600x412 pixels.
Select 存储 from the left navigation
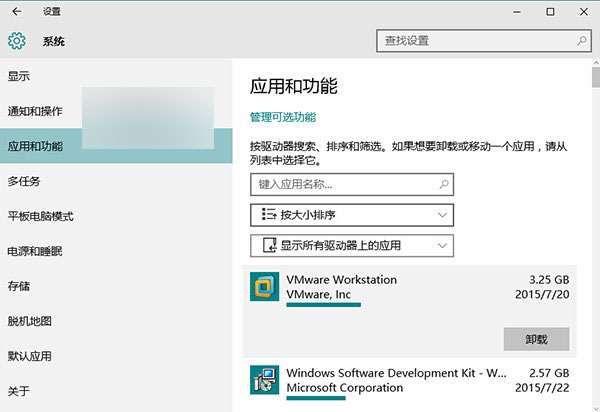(19, 286)
